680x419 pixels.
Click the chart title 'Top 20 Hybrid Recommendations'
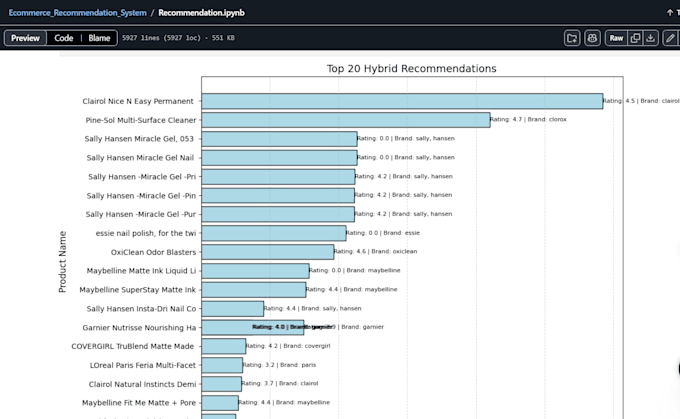(x=412, y=69)
